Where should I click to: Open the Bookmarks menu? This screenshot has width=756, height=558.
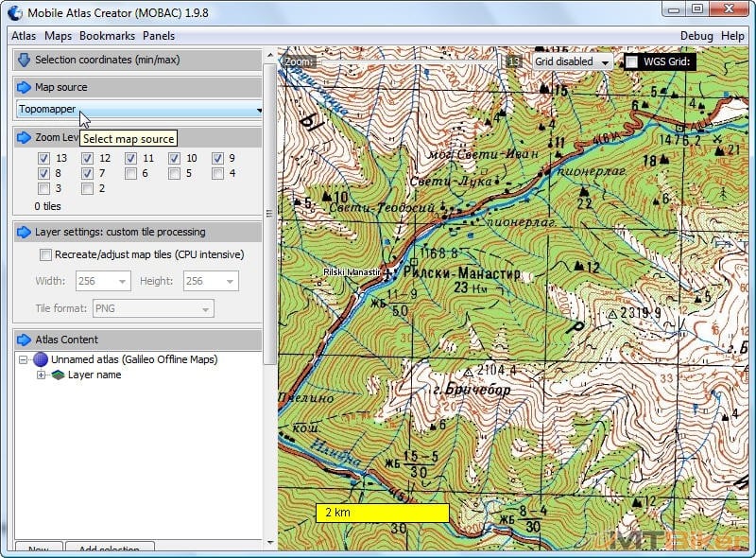pyautogui.click(x=107, y=36)
